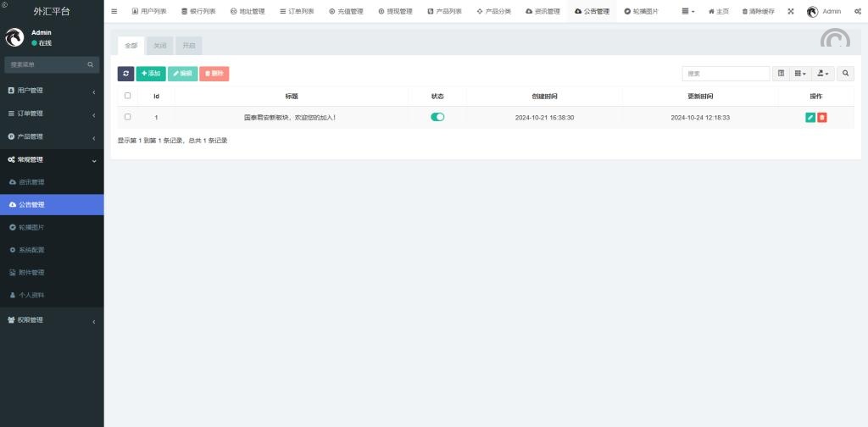Screen dimensions: 868x427
Task: Collapse 常规管理 sidebar menu
Action: pyautogui.click(x=52, y=160)
